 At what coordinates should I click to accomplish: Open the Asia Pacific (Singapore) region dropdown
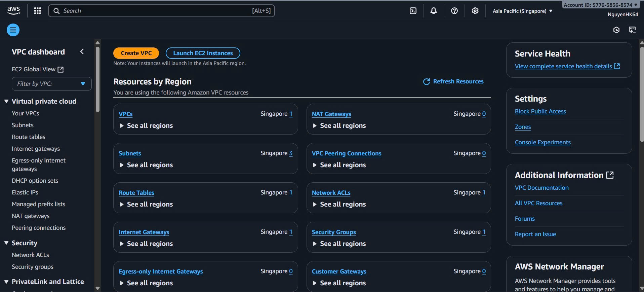tap(522, 11)
